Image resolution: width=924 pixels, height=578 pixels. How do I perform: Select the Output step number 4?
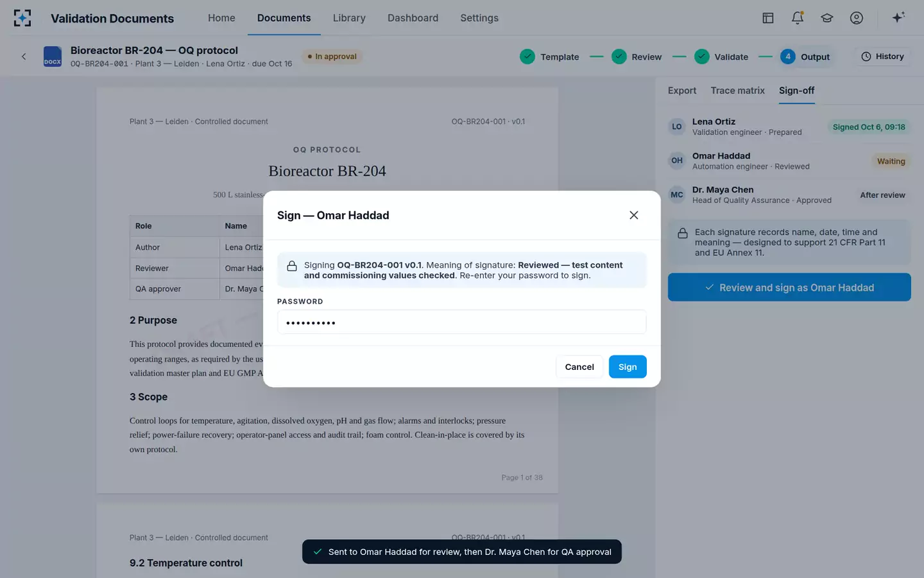(788, 57)
